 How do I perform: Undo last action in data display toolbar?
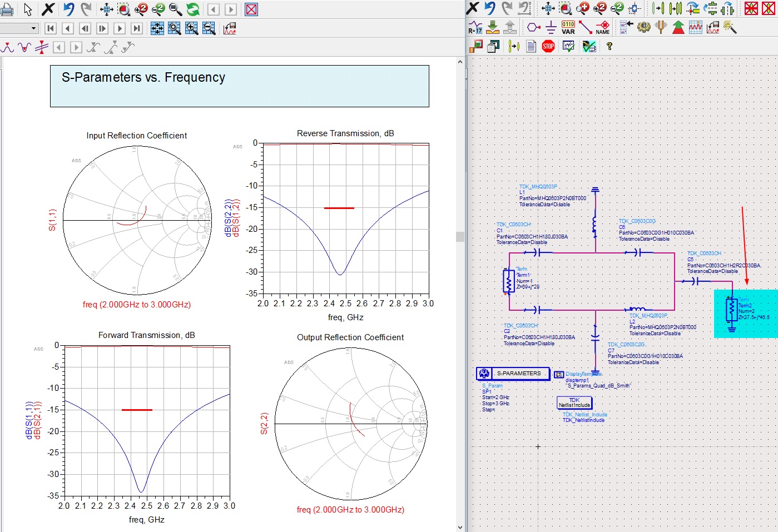pos(68,9)
